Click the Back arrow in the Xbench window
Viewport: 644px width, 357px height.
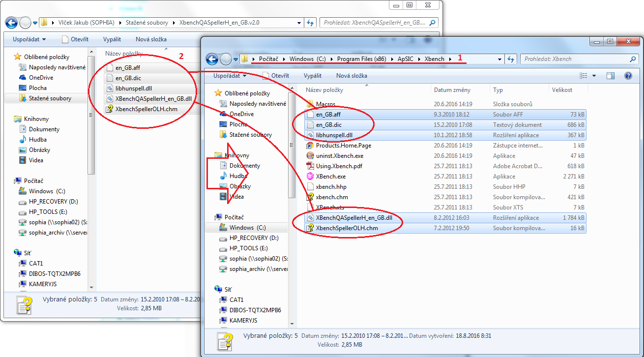click(x=212, y=59)
